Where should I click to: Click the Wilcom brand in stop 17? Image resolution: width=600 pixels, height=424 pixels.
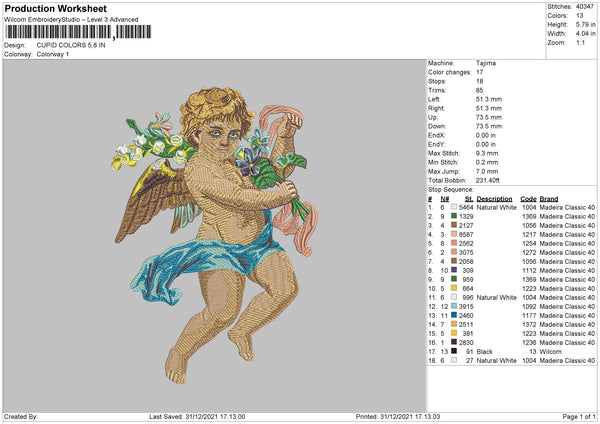[x=551, y=352]
